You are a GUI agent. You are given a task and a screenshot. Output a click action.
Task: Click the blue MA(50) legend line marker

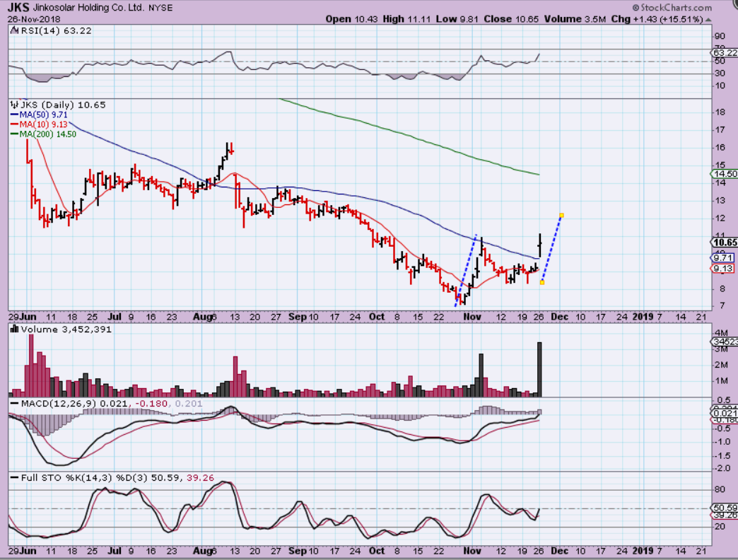(14, 115)
